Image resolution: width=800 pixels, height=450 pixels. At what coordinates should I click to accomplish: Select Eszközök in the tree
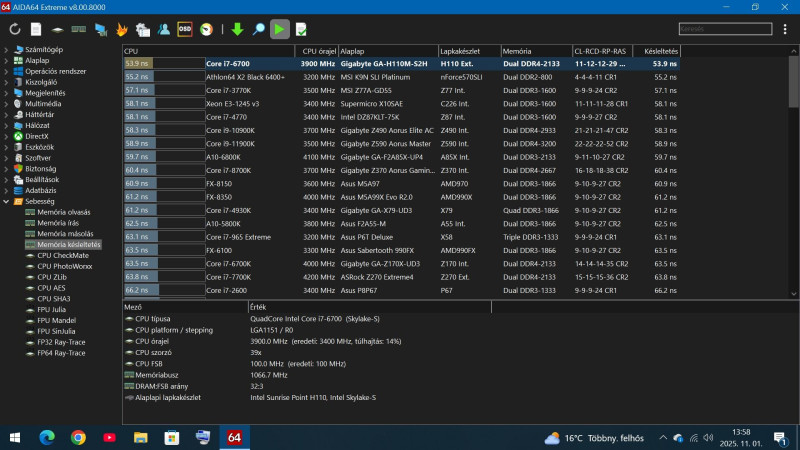click(x=39, y=147)
